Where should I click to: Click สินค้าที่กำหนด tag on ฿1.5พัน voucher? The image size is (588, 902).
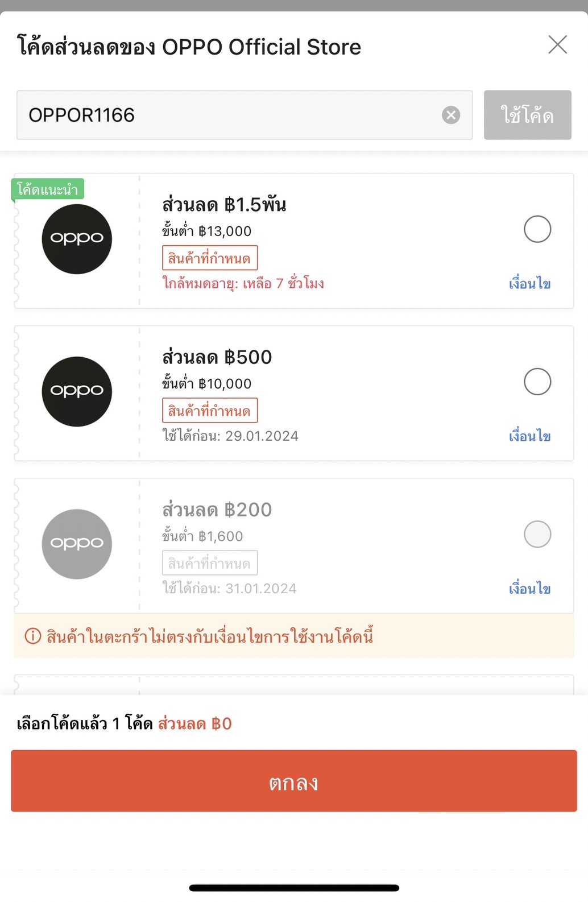(x=209, y=258)
